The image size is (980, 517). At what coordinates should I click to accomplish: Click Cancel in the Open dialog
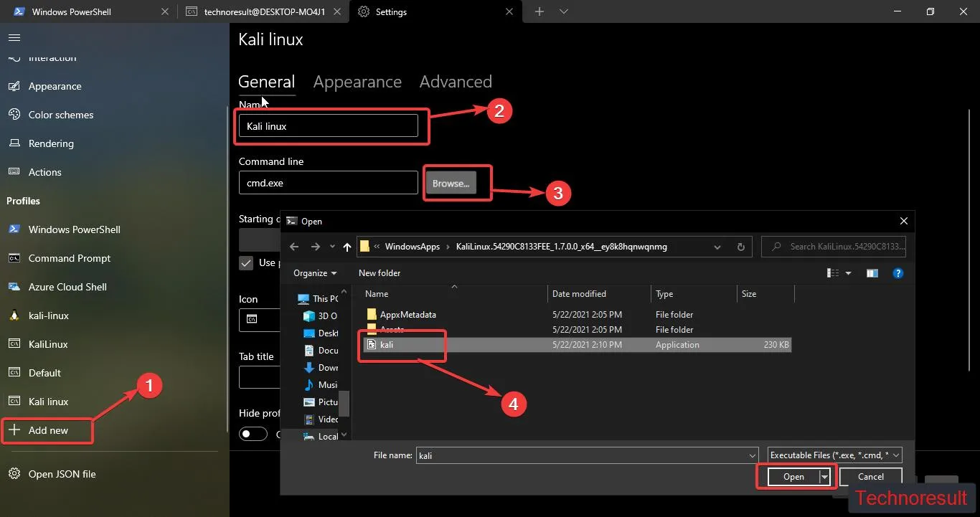[871, 477]
